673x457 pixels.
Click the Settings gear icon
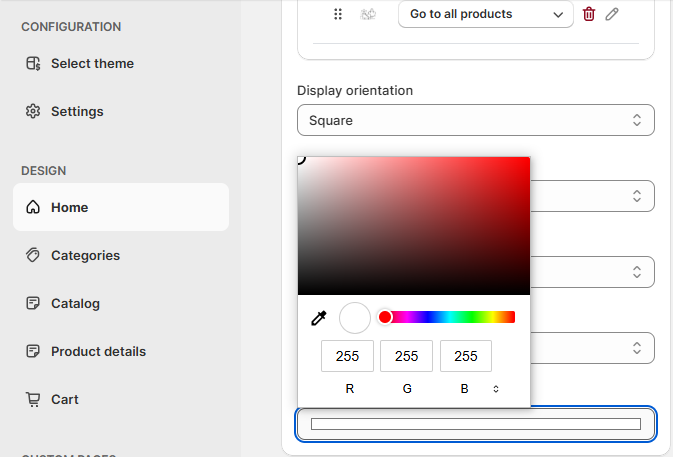[x=33, y=112]
